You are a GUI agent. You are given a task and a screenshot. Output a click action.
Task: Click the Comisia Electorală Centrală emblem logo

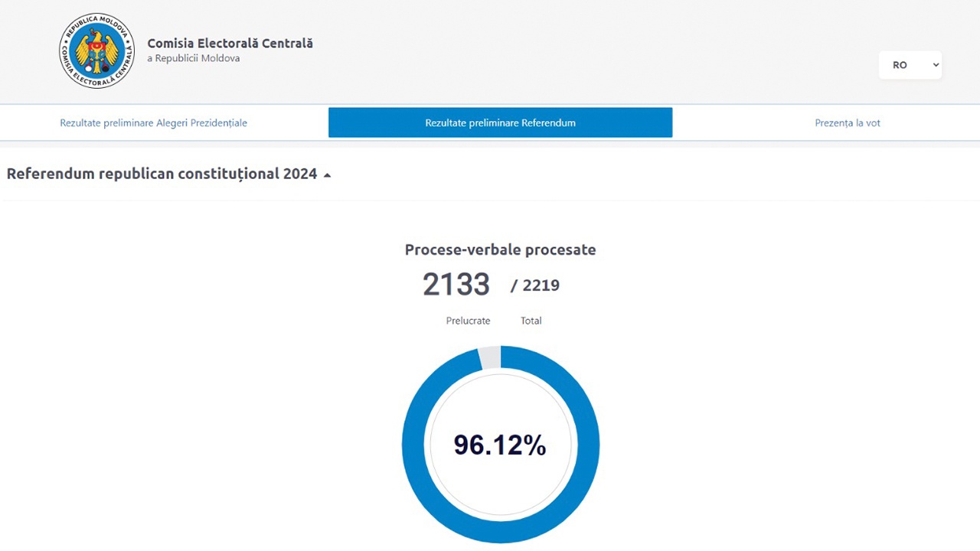click(97, 51)
